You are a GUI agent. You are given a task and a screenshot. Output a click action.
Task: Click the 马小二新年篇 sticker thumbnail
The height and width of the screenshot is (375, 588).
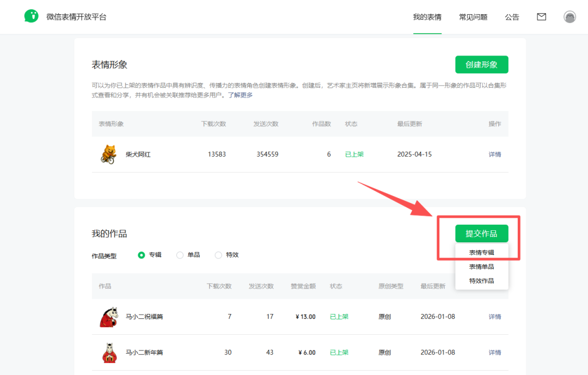point(109,353)
